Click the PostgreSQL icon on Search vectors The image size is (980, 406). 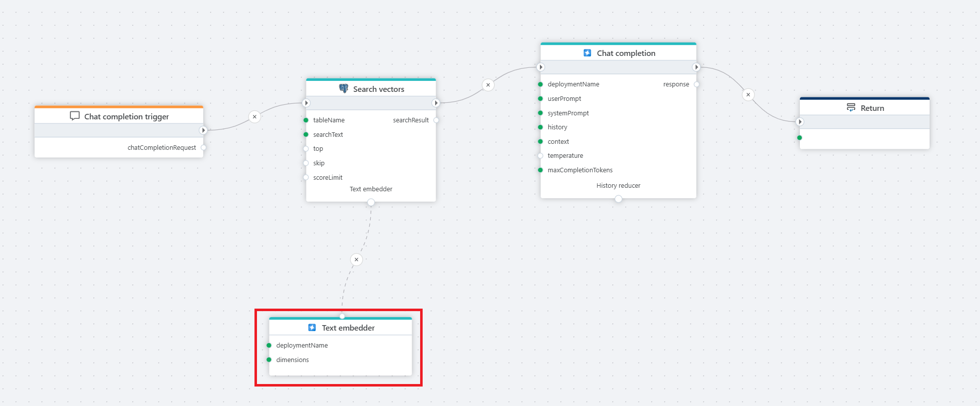[344, 88]
